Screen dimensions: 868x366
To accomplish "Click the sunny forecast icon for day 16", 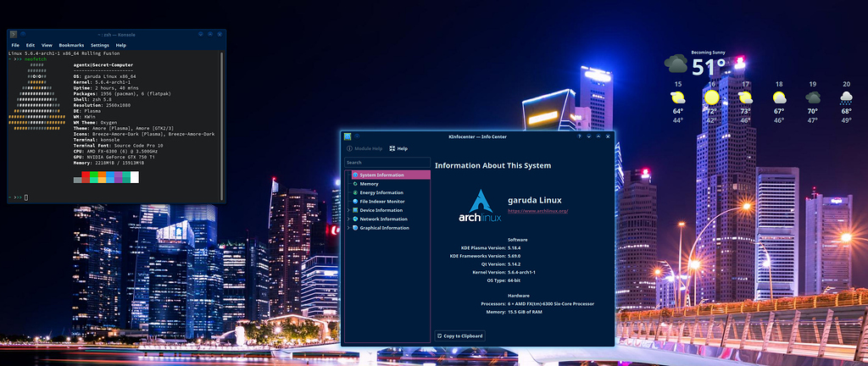I will [x=711, y=97].
